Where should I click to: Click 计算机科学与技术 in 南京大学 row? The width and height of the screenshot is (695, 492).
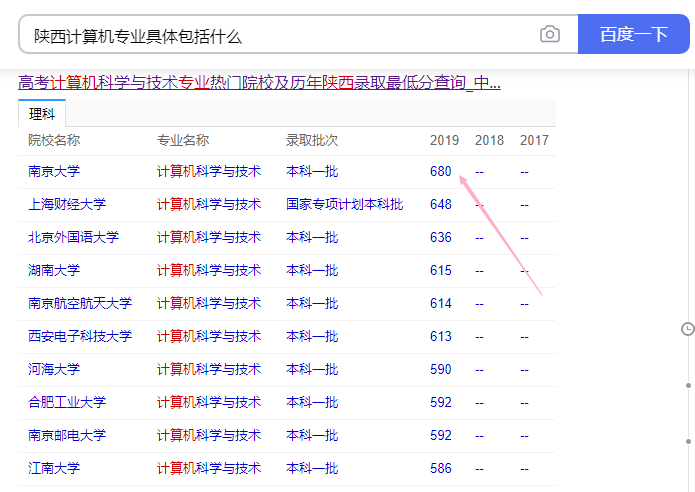coord(209,171)
